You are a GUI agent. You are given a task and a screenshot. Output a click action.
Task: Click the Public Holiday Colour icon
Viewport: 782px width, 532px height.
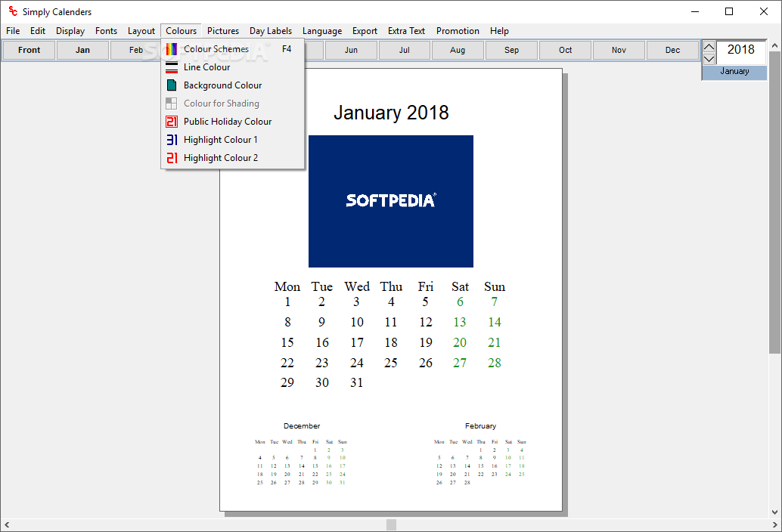(x=172, y=122)
